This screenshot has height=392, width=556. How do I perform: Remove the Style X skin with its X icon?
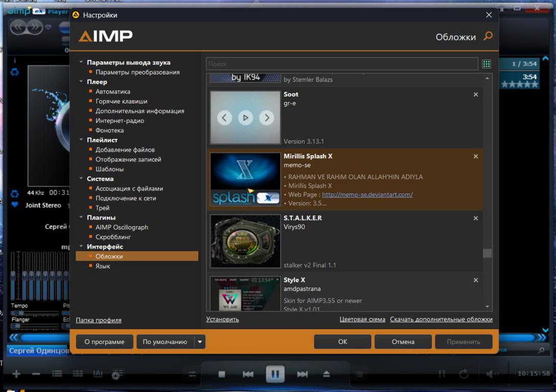(476, 280)
